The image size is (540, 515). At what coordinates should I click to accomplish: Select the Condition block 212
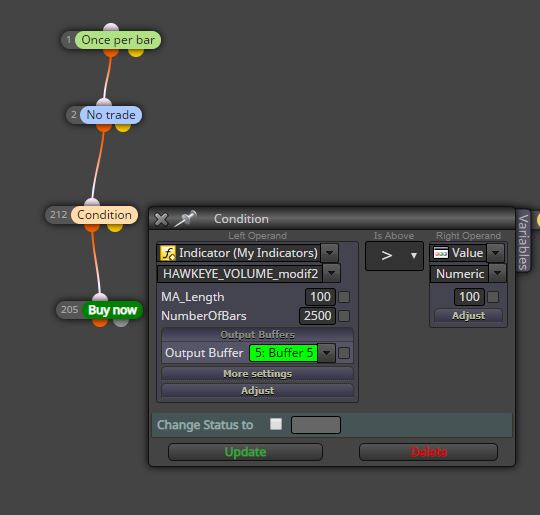tap(104, 215)
